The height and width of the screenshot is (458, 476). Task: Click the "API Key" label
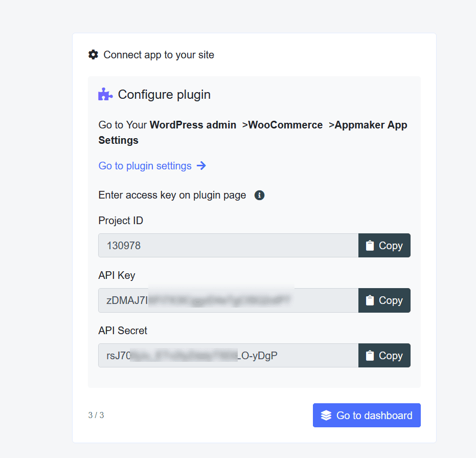pos(117,275)
